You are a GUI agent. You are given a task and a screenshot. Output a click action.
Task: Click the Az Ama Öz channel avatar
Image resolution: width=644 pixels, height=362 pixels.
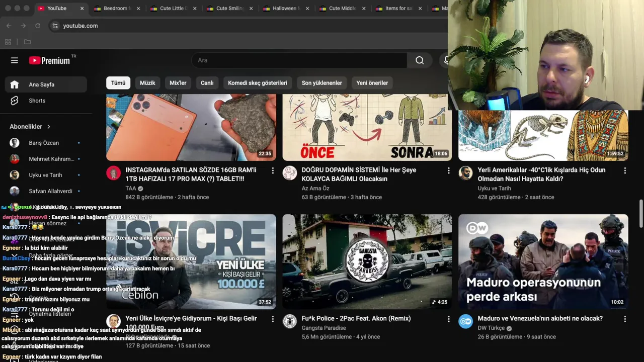[x=290, y=173]
